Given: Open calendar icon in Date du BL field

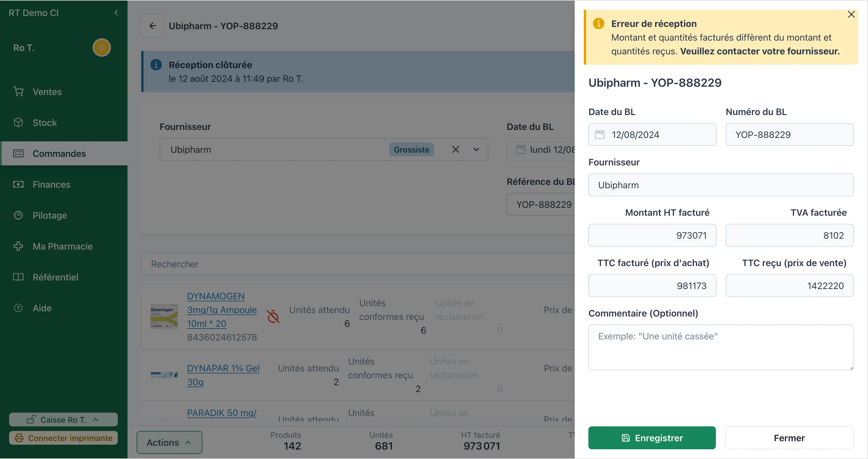Looking at the screenshot, I should tap(600, 134).
